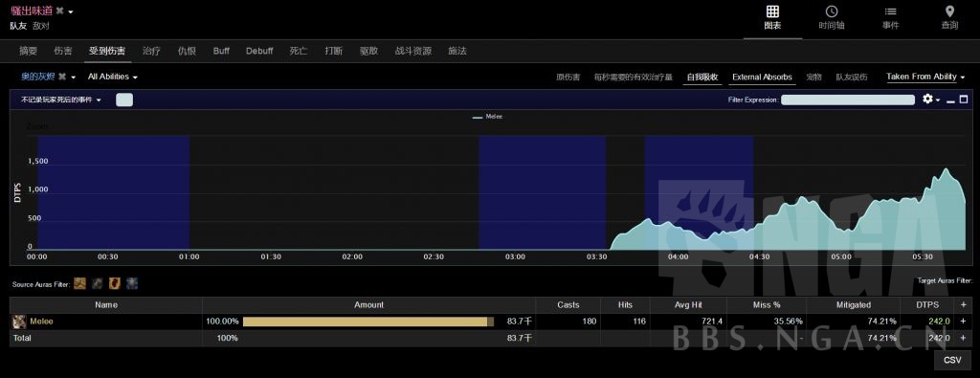Toggle the External Absorbs option
This screenshot has width=980, height=378.
762,77
